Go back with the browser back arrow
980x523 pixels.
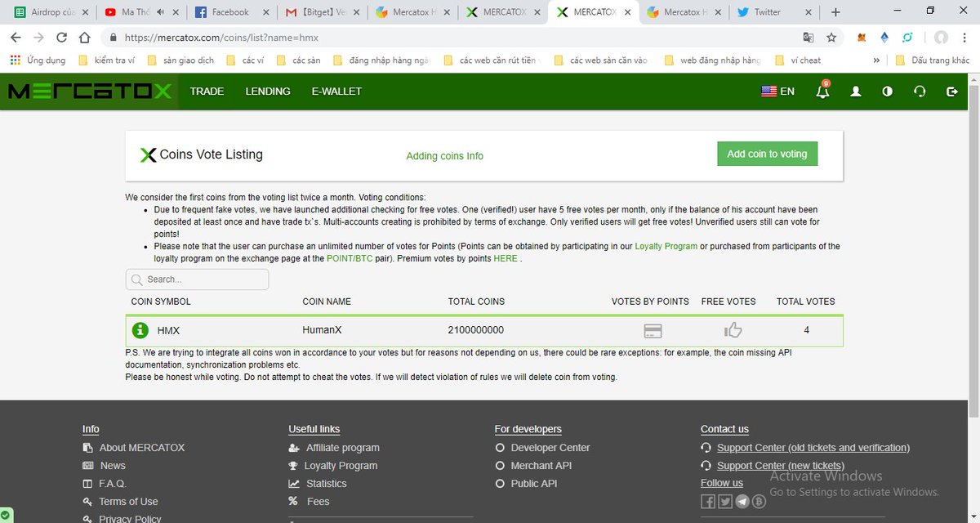[x=16, y=38]
